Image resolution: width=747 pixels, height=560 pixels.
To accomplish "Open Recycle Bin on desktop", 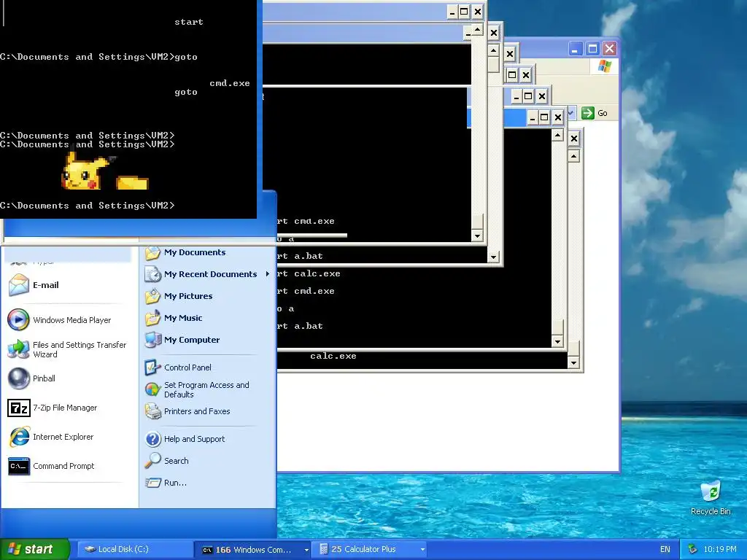I will 711,498.
